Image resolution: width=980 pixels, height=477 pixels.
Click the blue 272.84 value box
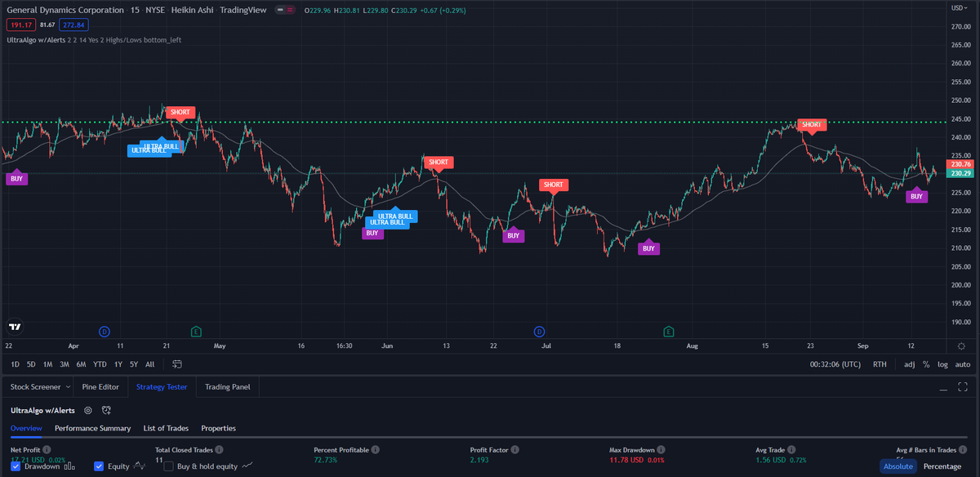tap(73, 25)
